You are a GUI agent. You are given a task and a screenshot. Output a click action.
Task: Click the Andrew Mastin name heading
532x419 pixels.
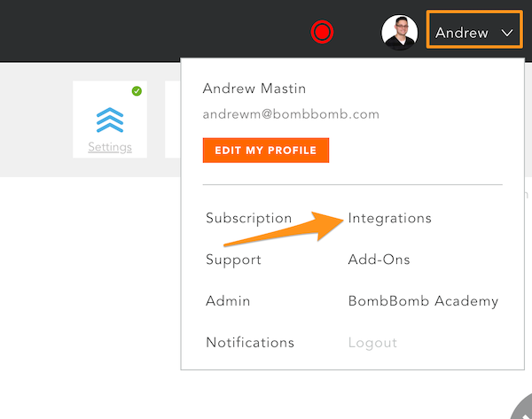[x=256, y=89]
